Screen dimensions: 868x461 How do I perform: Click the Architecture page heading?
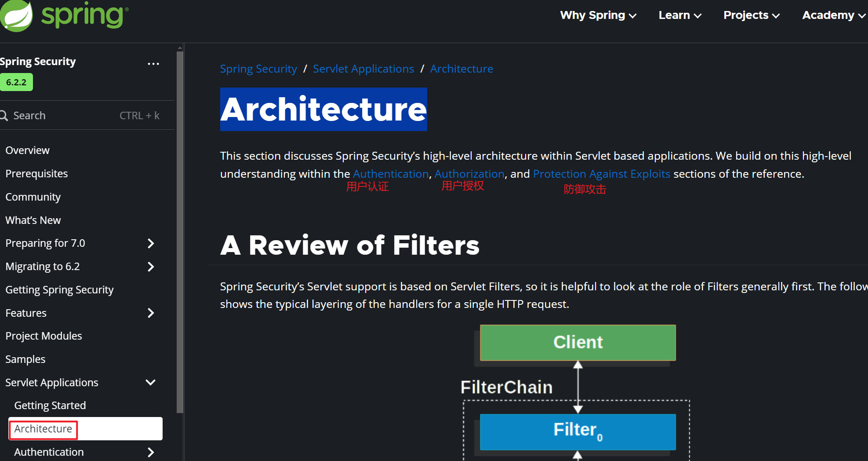(323, 109)
